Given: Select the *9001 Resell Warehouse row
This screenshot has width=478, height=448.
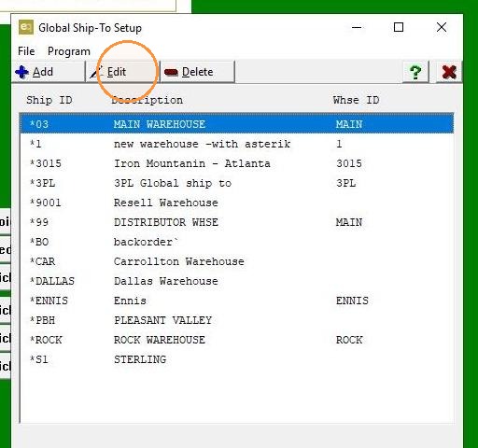Looking at the screenshot, I should coord(237,203).
